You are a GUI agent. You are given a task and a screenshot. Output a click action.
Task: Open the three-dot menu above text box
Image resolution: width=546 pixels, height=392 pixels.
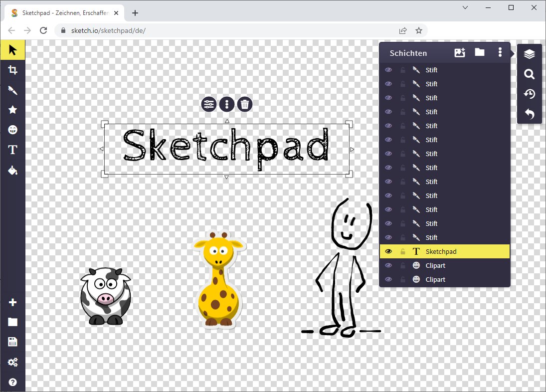[x=227, y=104]
